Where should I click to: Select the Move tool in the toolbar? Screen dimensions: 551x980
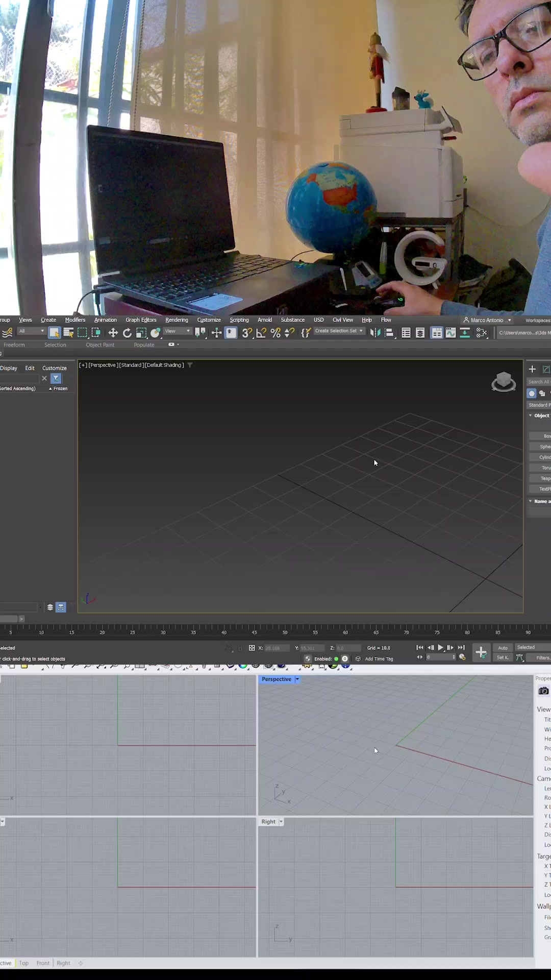(113, 333)
